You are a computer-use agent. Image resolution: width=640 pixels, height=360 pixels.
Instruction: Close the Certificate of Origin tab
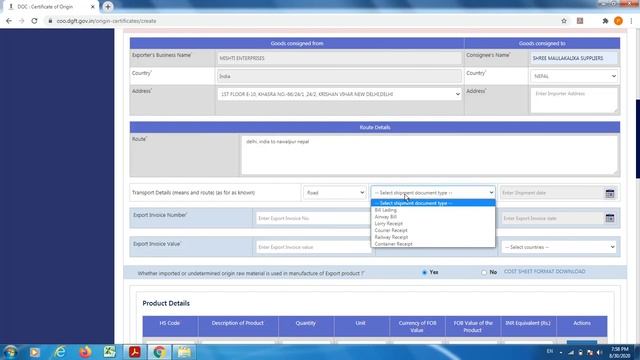pos(93,7)
